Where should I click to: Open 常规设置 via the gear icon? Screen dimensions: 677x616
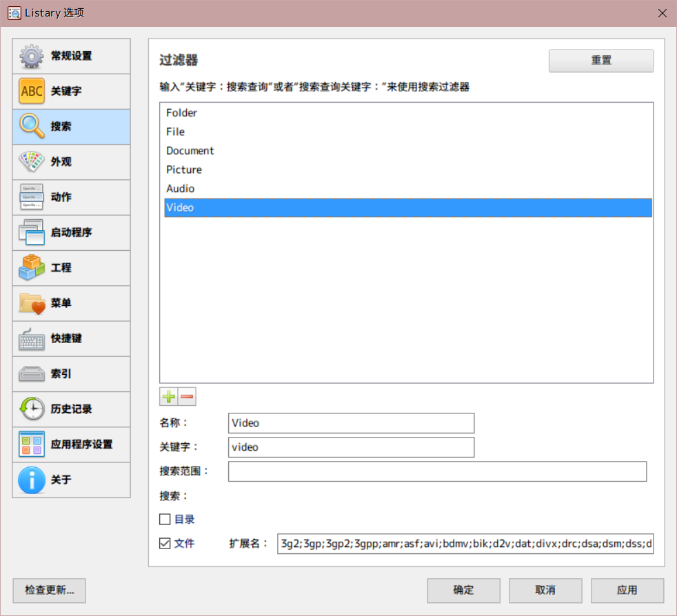pos(32,56)
